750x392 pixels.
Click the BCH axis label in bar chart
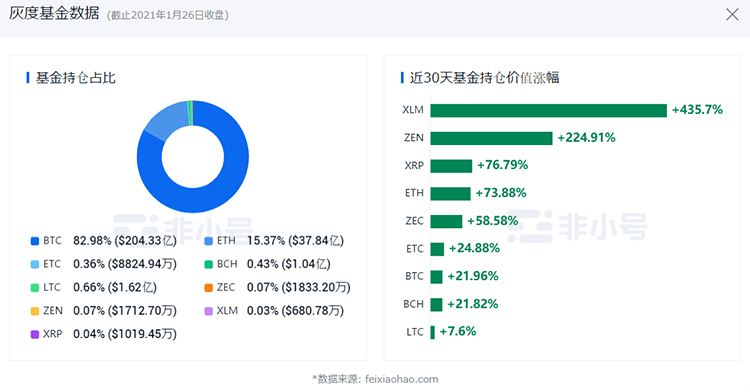pyautogui.click(x=413, y=304)
